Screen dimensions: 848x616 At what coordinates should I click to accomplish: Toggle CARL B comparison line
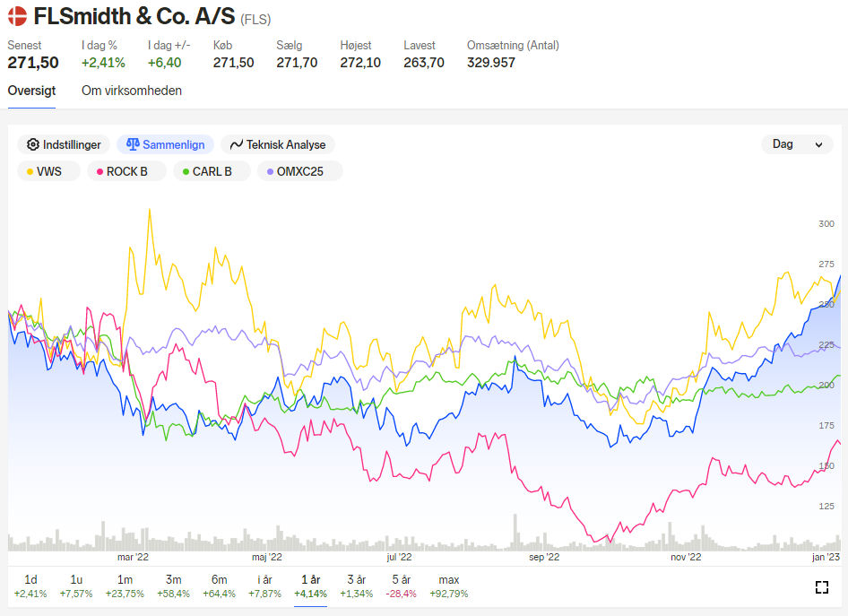coord(212,171)
